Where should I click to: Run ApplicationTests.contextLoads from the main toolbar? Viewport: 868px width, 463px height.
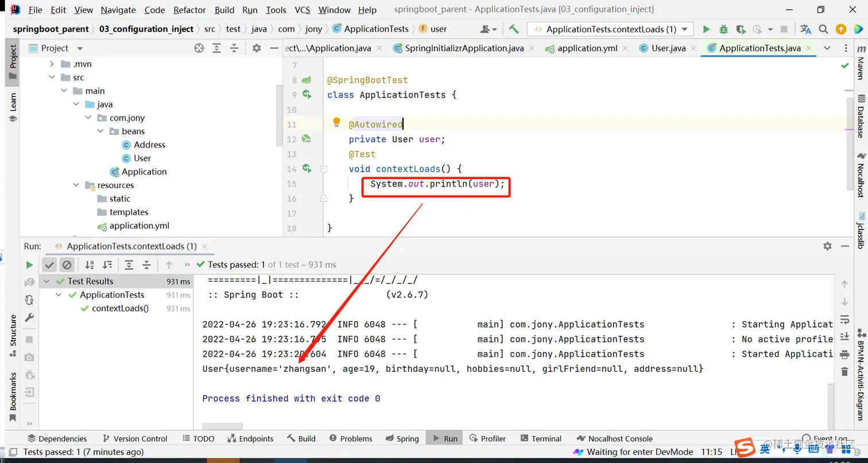(x=707, y=29)
